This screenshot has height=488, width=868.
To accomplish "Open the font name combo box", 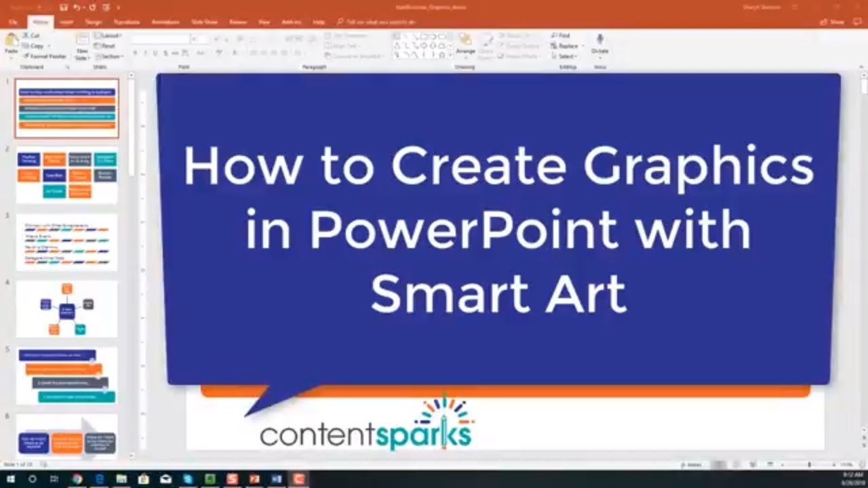I will (x=160, y=39).
